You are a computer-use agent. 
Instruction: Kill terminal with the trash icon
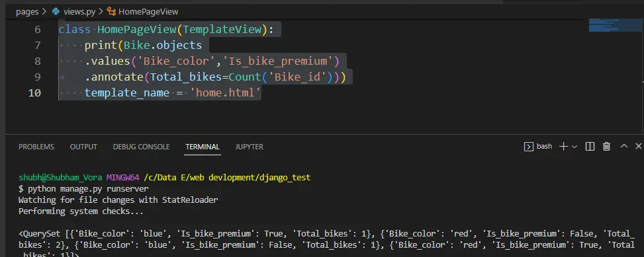[607, 146]
